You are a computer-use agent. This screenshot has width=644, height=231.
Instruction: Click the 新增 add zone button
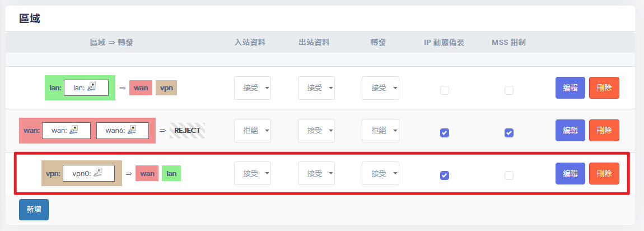[34, 209]
